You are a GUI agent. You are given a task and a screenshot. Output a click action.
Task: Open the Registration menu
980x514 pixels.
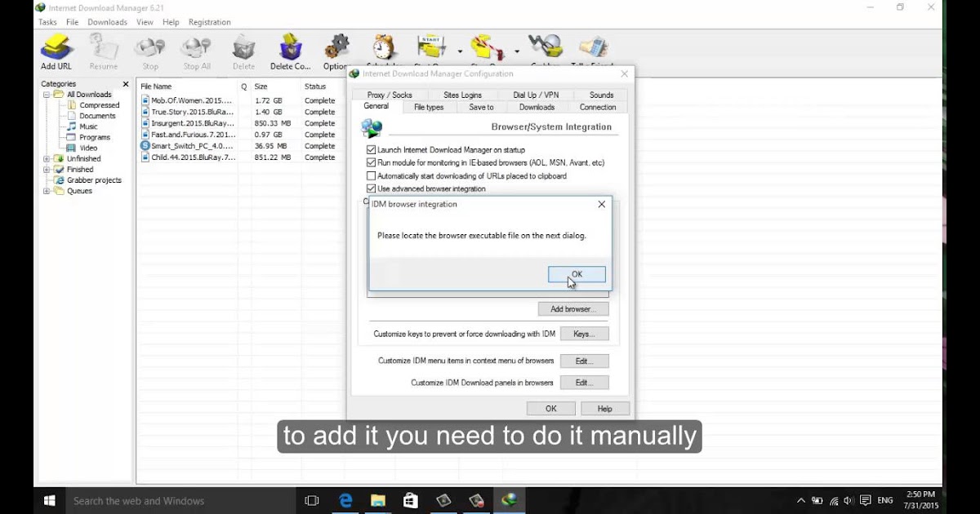click(x=210, y=22)
